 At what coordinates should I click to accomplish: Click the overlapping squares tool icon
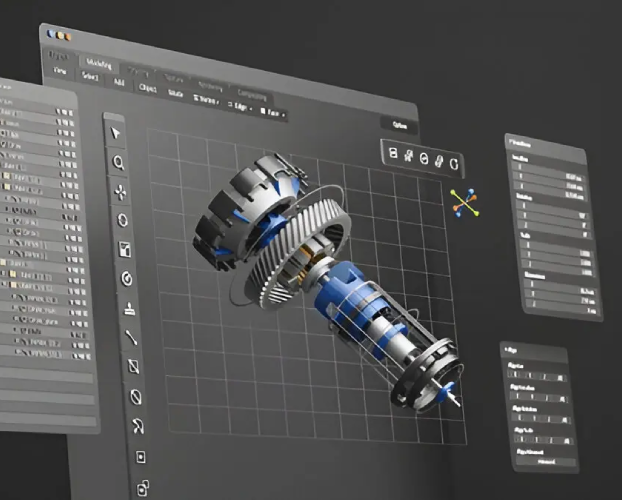tap(143, 488)
